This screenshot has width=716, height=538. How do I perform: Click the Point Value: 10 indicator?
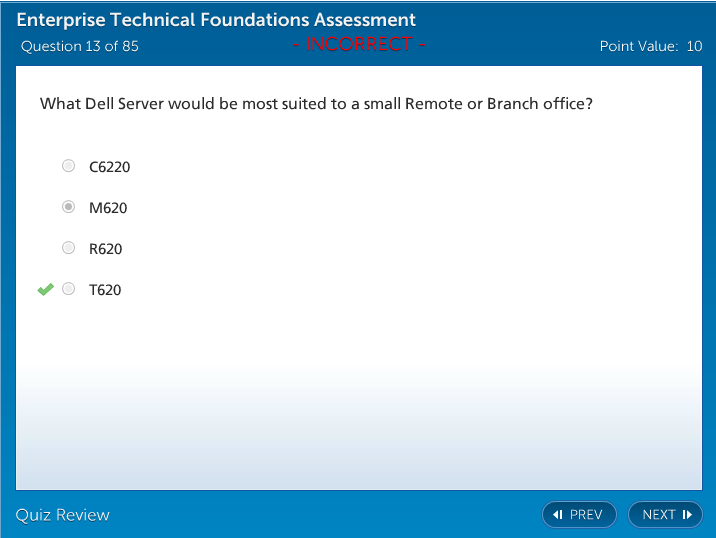click(650, 46)
